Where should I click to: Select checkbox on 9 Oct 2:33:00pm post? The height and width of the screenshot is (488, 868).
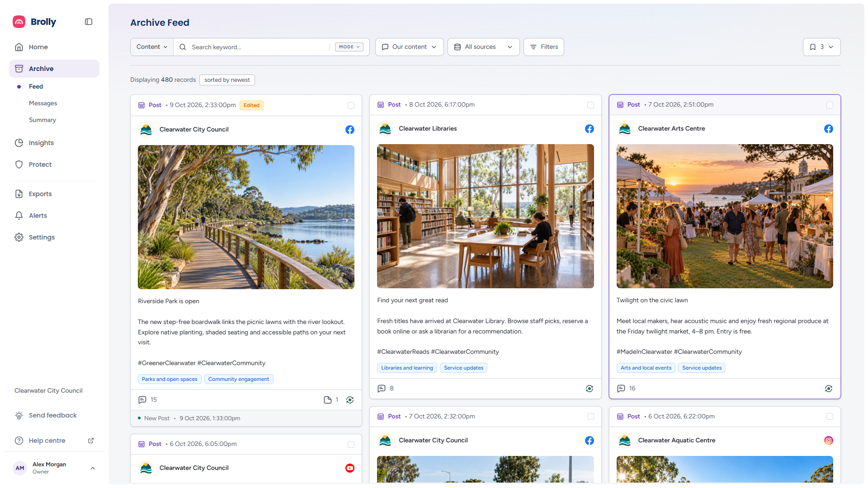(x=351, y=105)
